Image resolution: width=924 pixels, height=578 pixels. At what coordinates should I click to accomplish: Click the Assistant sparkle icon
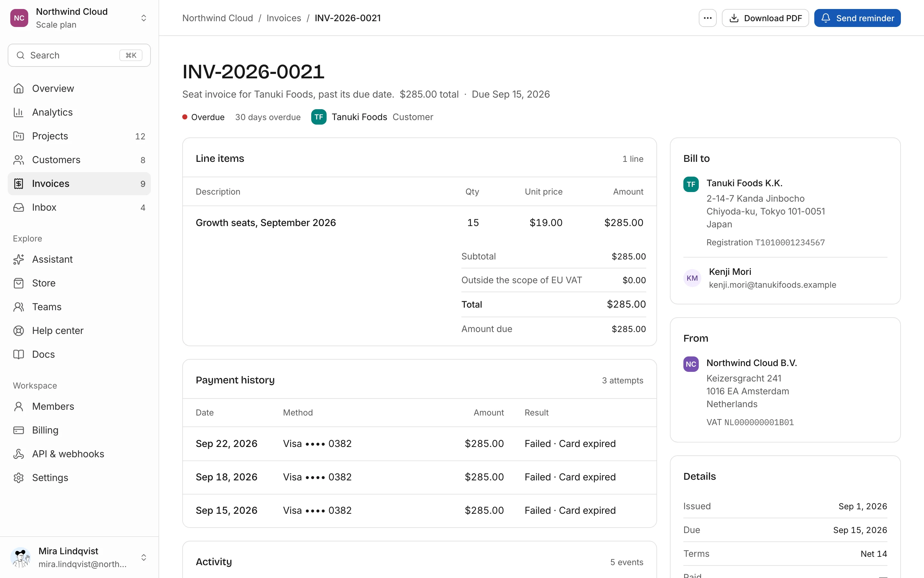(x=18, y=259)
